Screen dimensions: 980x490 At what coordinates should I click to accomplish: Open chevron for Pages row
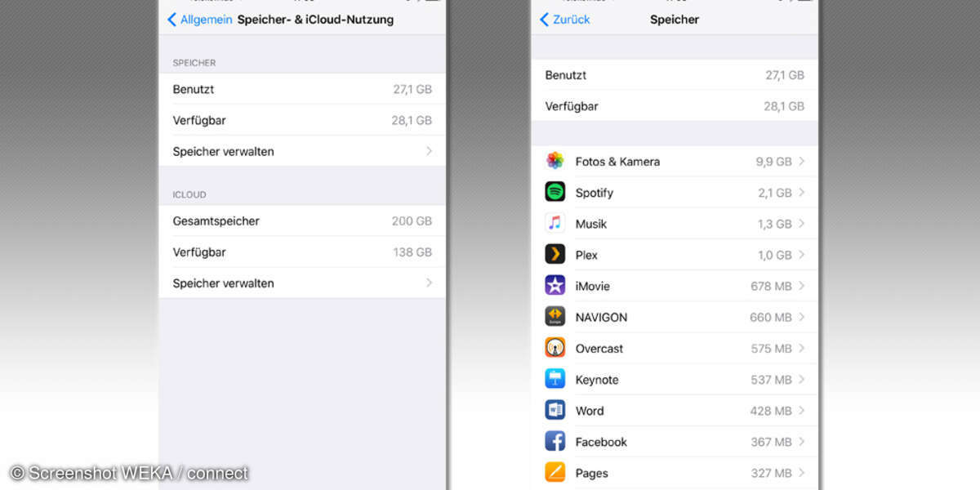pyautogui.click(x=802, y=473)
